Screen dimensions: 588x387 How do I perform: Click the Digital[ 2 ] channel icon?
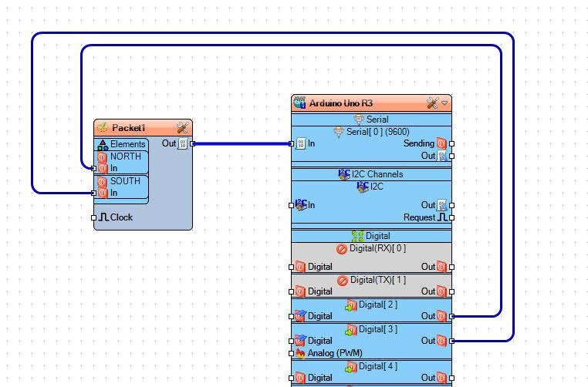(351, 305)
